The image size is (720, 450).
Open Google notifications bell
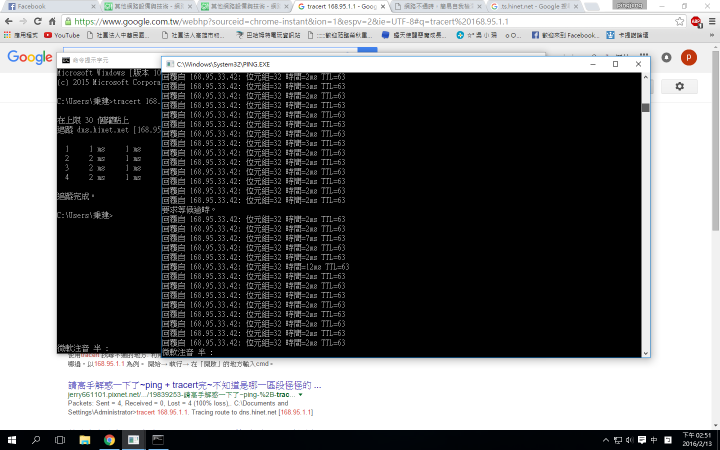tap(666, 57)
